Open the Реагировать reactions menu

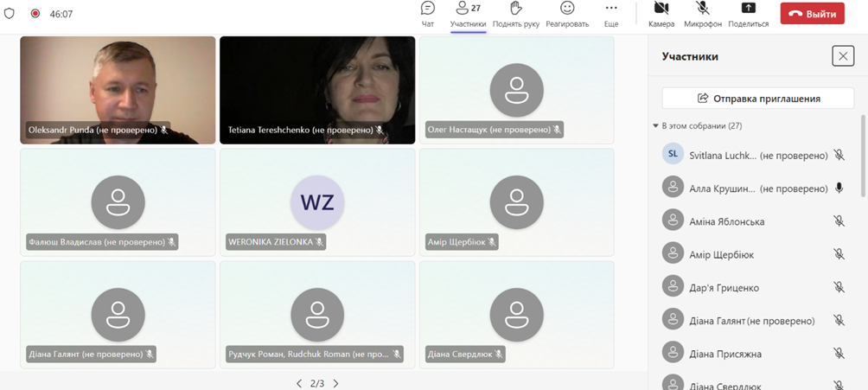tap(567, 15)
